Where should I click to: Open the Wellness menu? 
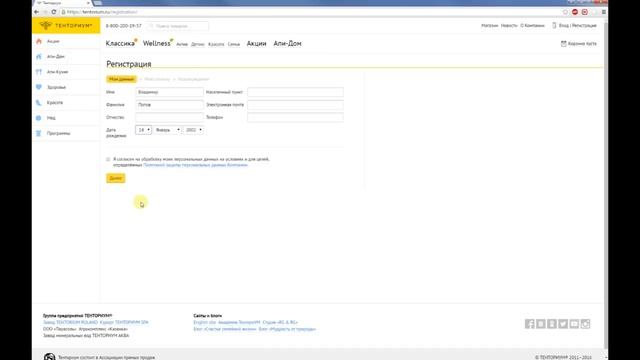(x=156, y=43)
